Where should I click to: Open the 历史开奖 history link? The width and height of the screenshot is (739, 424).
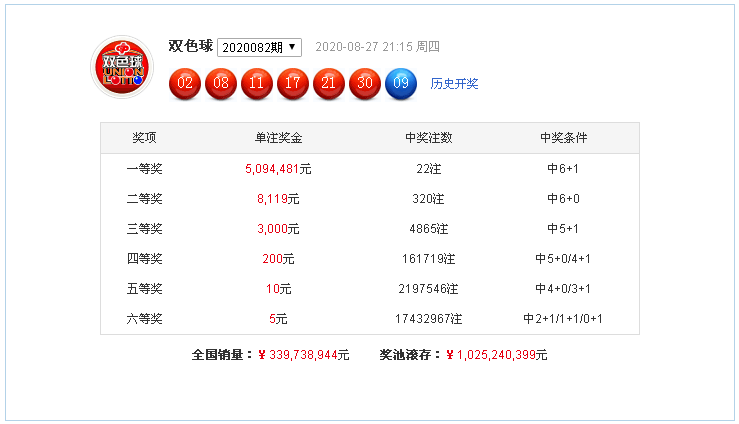(454, 84)
